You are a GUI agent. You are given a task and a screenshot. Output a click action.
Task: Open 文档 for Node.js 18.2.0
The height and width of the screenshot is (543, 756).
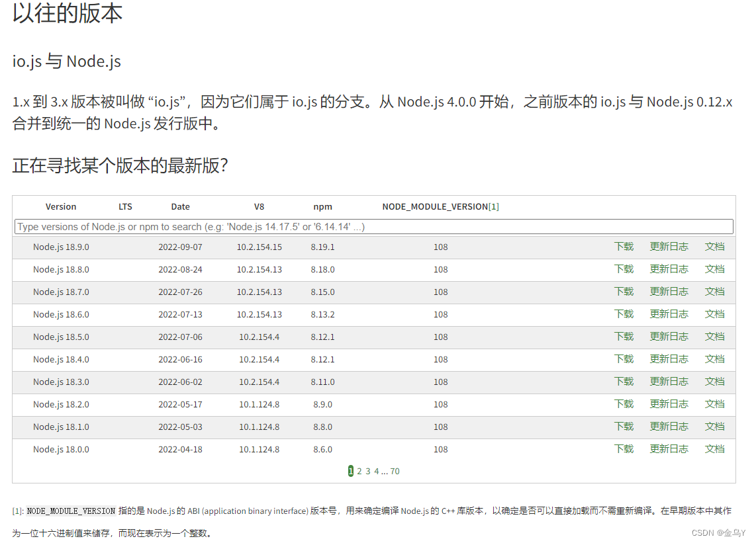click(714, 404)
